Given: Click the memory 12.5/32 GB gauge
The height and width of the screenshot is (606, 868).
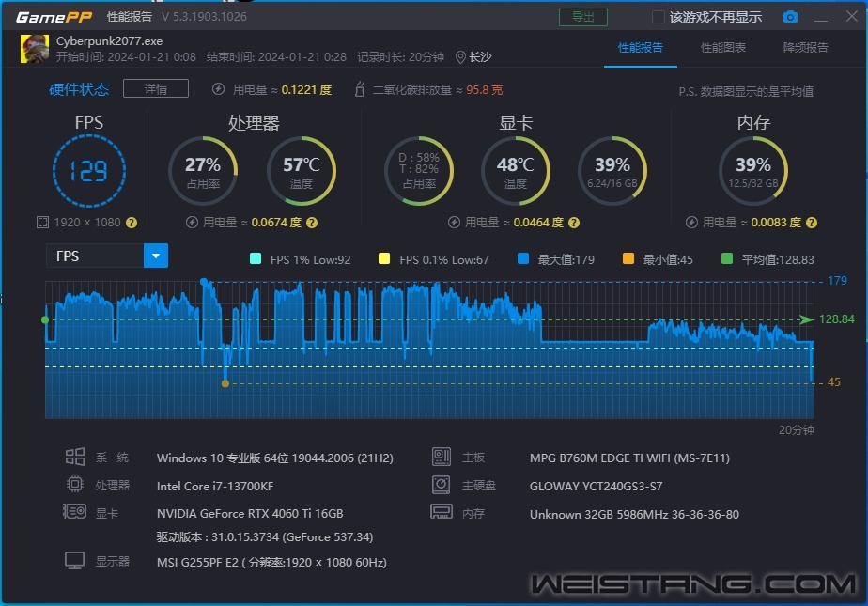Looking at the screenshot, I should tap(753, 171).
